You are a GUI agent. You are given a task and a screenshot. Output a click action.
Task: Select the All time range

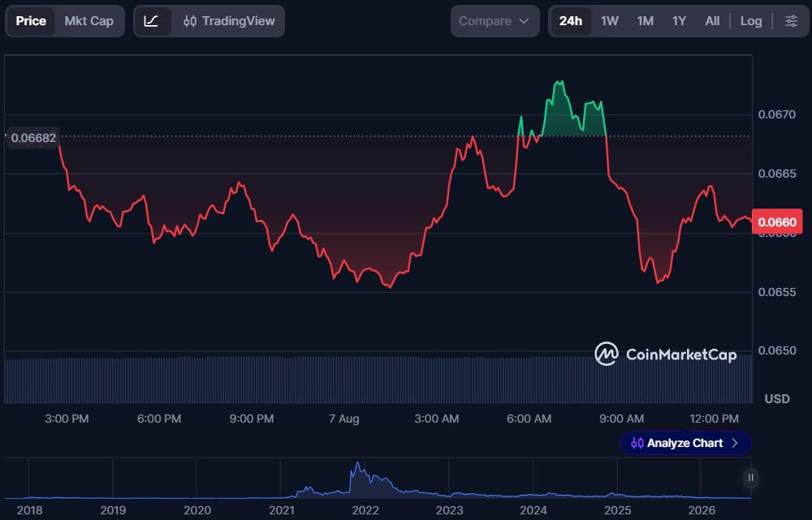pyautogui.click(x=712, y=21)
